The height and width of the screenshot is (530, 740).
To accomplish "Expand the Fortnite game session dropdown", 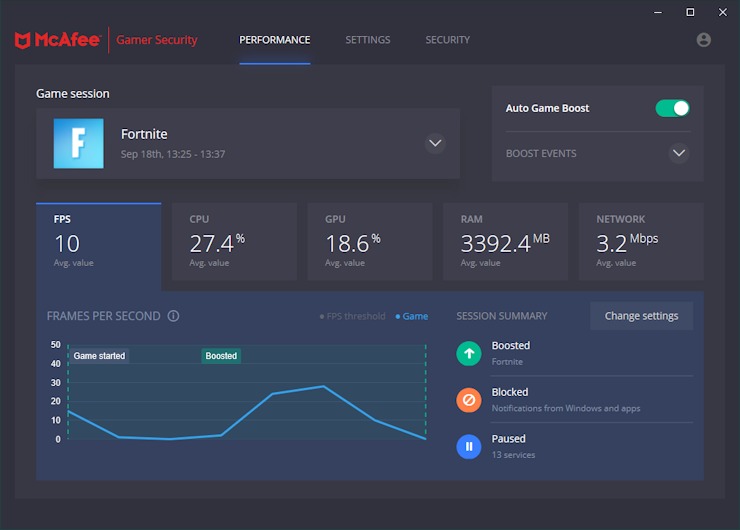I will pos(435,143).
